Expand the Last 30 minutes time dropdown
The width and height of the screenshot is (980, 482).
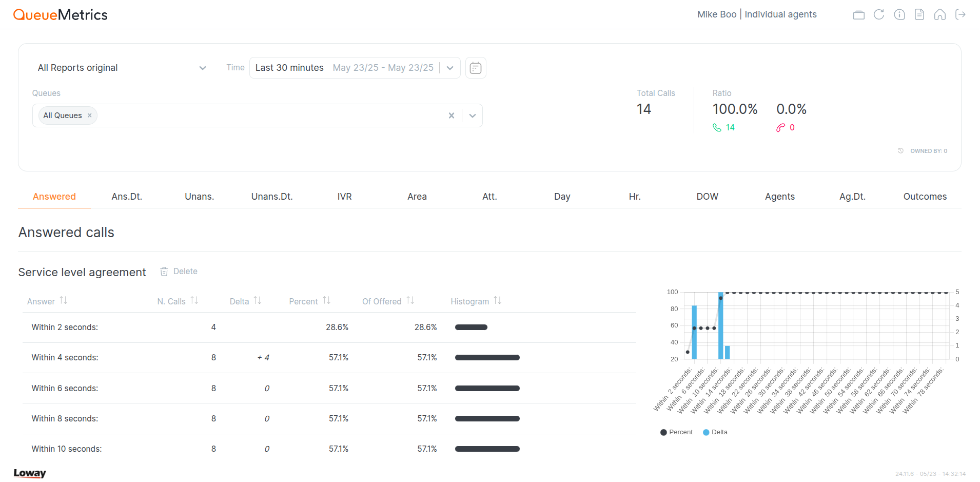coord(450,67)
